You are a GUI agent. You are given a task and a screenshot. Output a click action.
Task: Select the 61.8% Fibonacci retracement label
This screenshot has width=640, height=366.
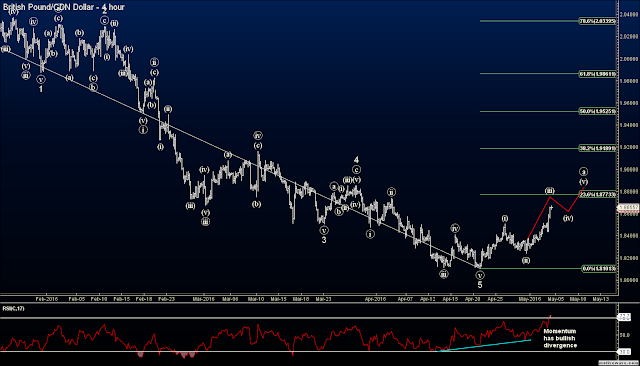[x=597, y=74]
